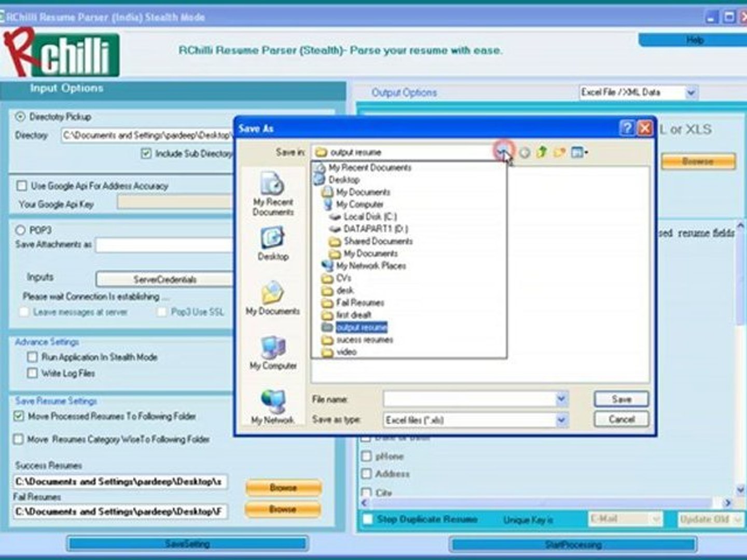The height and width of the screenshot is (560, 747).
Task: Select My Recent Documents in dropdown list
Action: 363,167
